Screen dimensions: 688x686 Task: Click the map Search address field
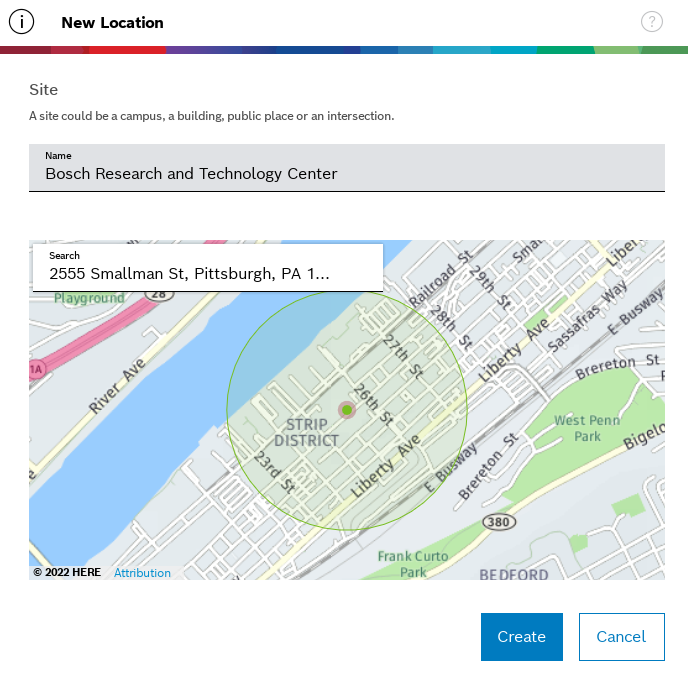click(x=208, y=268)
